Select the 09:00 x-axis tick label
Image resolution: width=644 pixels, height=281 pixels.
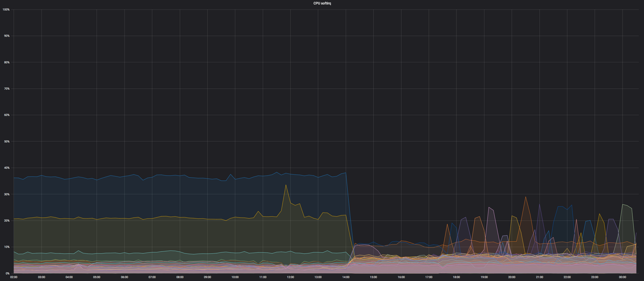click(x=208, y=277)
